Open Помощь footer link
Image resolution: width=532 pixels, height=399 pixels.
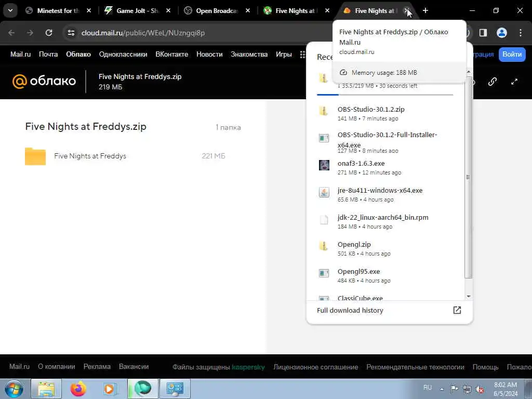tap(486, 367)
